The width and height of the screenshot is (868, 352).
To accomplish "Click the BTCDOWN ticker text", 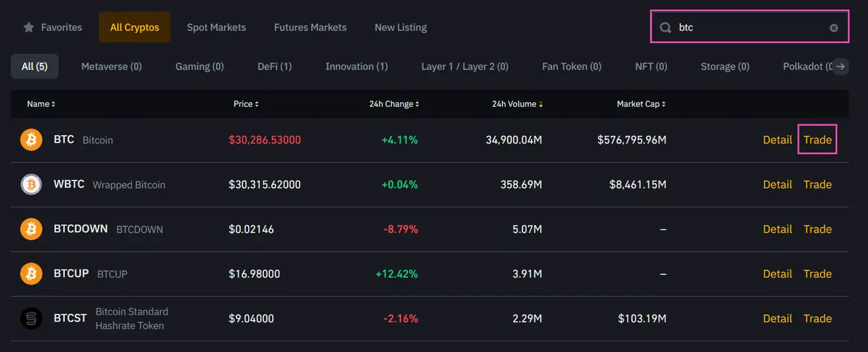I will [80, 229].
